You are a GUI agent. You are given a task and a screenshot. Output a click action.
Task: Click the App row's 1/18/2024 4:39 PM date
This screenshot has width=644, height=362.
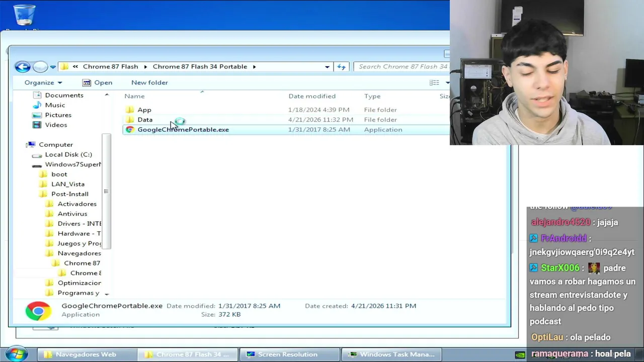point(318,110)
